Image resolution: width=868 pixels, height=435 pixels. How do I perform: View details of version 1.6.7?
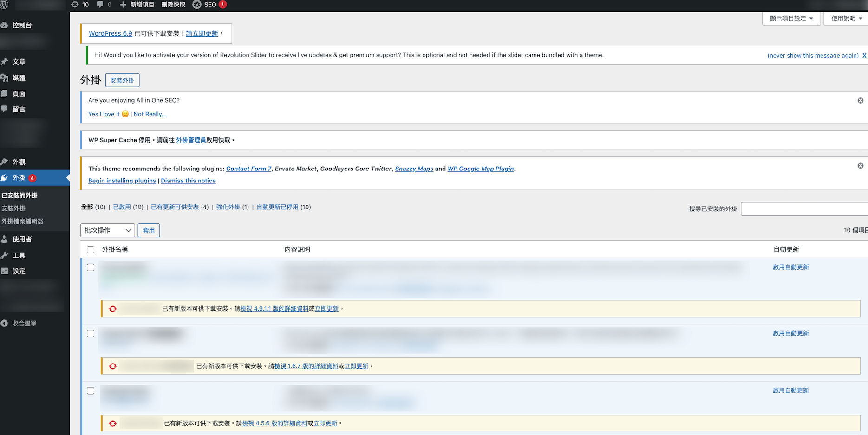point(306,366)
